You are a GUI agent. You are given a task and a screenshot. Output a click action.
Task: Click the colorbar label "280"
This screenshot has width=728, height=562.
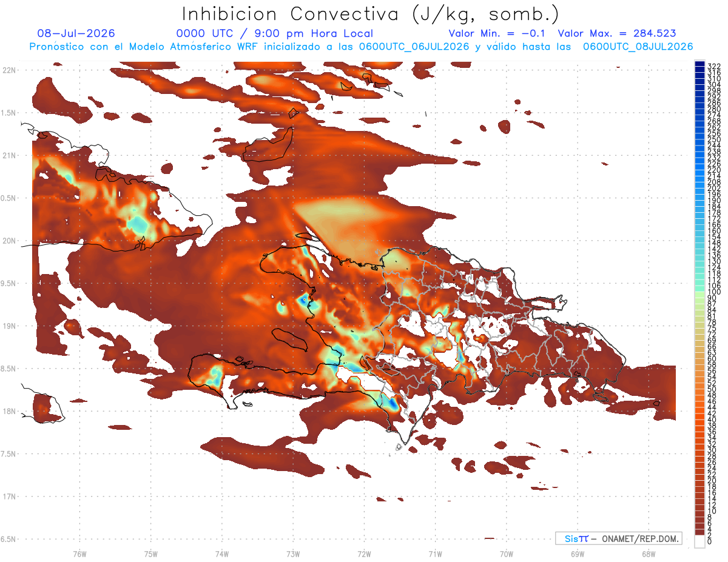[x=714, y=109]
